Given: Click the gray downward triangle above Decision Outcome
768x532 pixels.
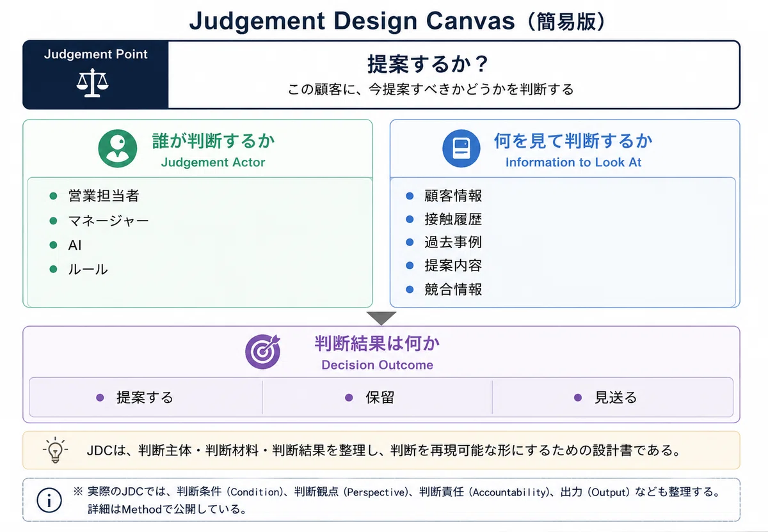Looking at the screenshot, I should click(381, 318).
